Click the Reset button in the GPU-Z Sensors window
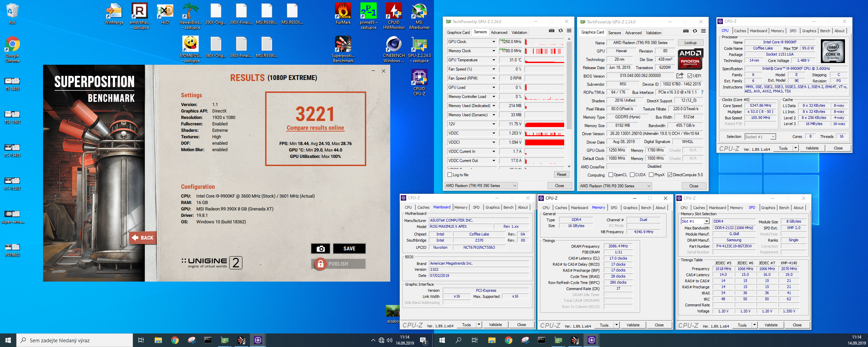Viewport: 868px width, 347px height. [x=561, y=175]
